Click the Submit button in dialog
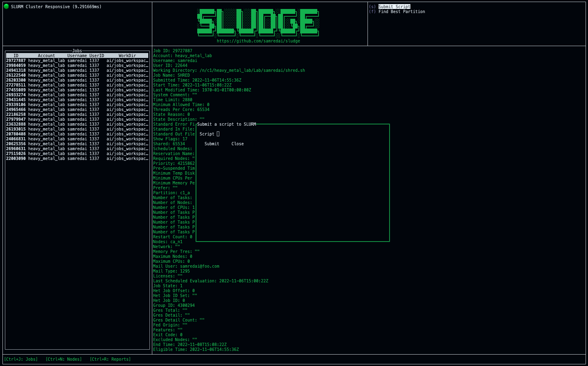 point(212,144)
